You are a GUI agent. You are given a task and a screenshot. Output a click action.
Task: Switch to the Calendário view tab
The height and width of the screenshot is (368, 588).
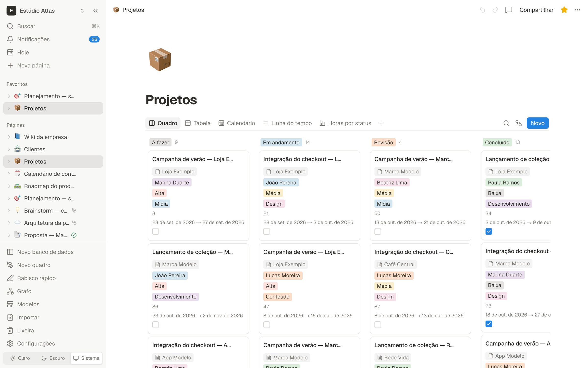coord(237,123)
